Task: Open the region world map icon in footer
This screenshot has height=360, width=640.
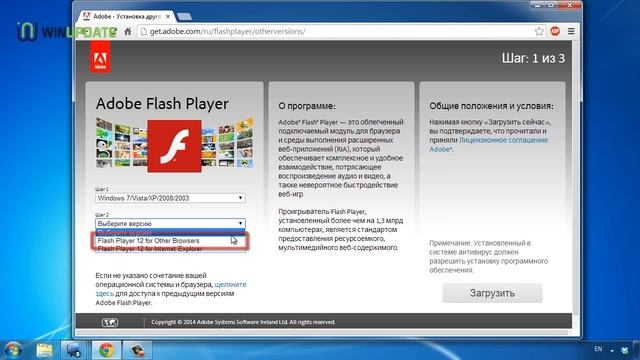Action: pyautogui.click(x=110, y=322)
